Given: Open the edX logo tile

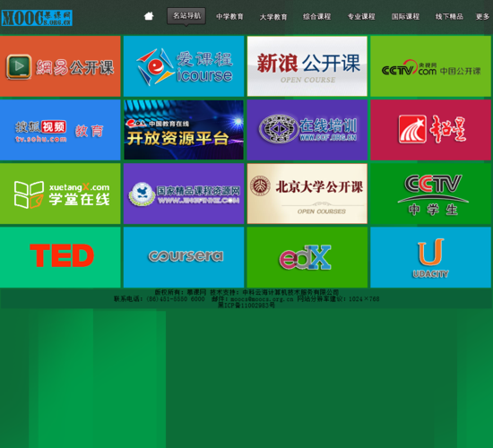Looking at the screenshot, I should [x=307, y=257].
